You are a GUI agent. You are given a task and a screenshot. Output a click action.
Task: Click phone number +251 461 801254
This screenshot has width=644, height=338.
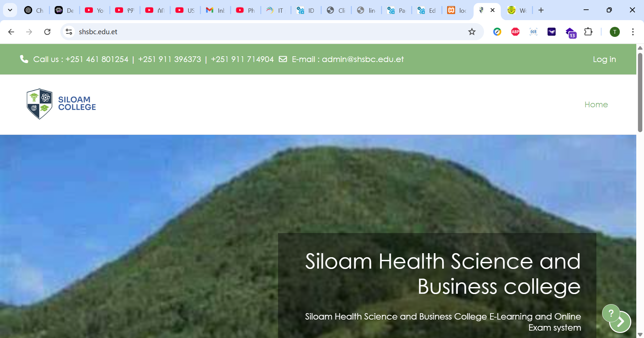tap(97, 59)
